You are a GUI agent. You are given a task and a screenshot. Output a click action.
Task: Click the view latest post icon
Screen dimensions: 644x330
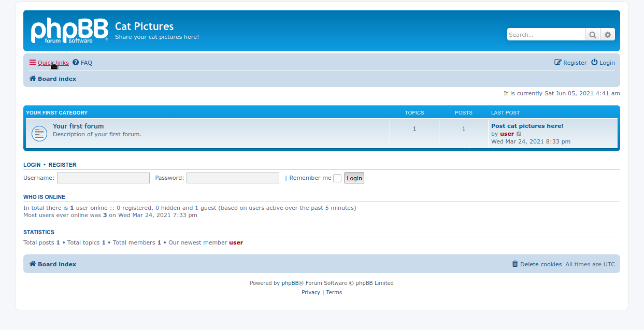[x=519, y=134]
